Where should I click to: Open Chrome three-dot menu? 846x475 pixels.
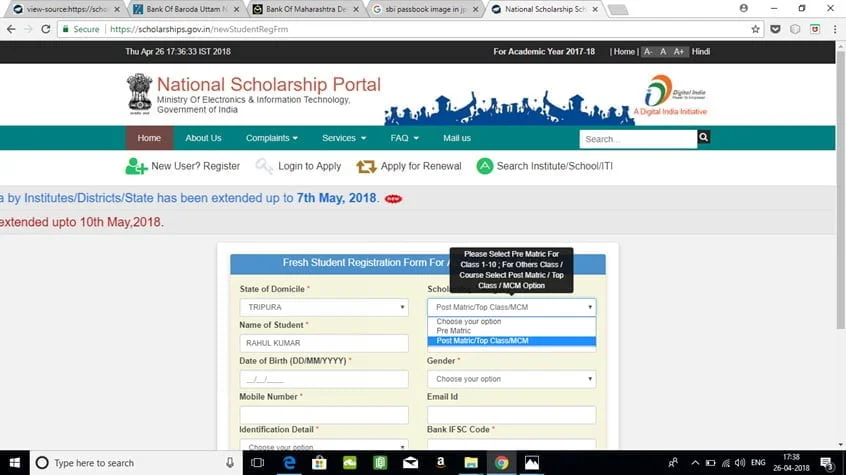(835, 29)
